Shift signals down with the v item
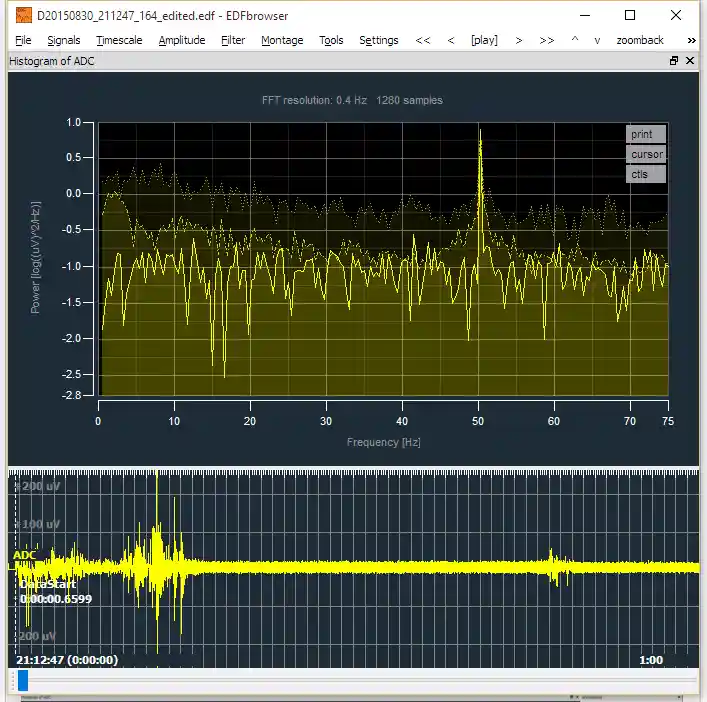Screen dimensions: 707x702 (597, 40)
